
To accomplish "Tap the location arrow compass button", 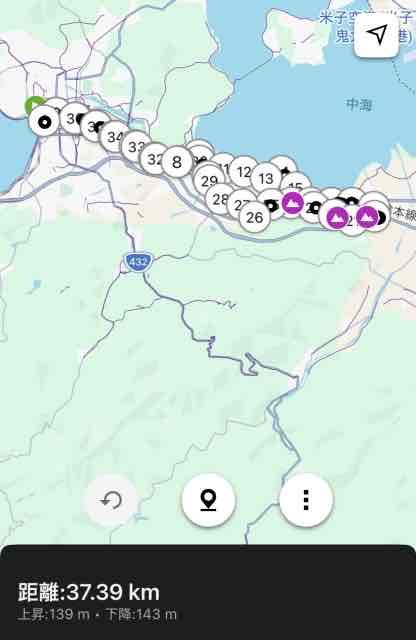I will [x=376, y=35].
